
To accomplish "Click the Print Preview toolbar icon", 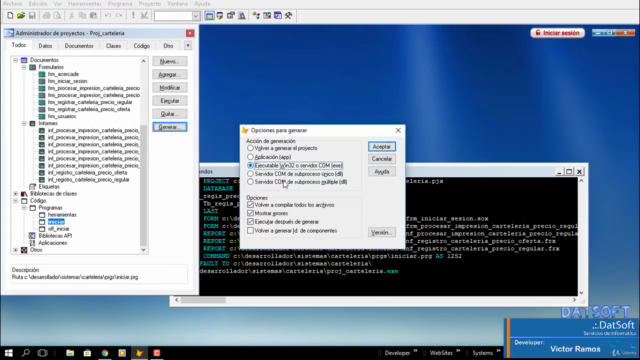I will [57, 16].
